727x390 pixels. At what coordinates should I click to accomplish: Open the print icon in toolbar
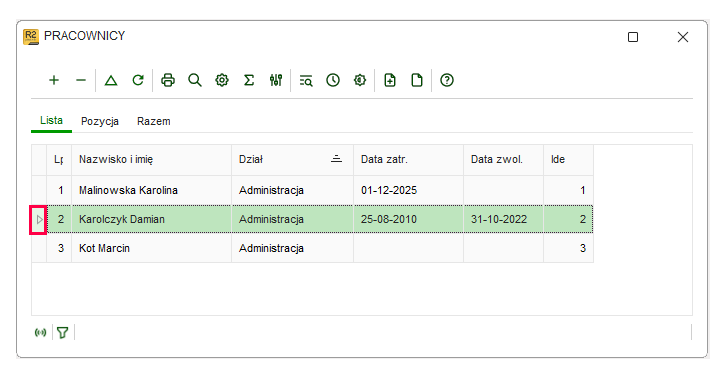pos(168,80)
